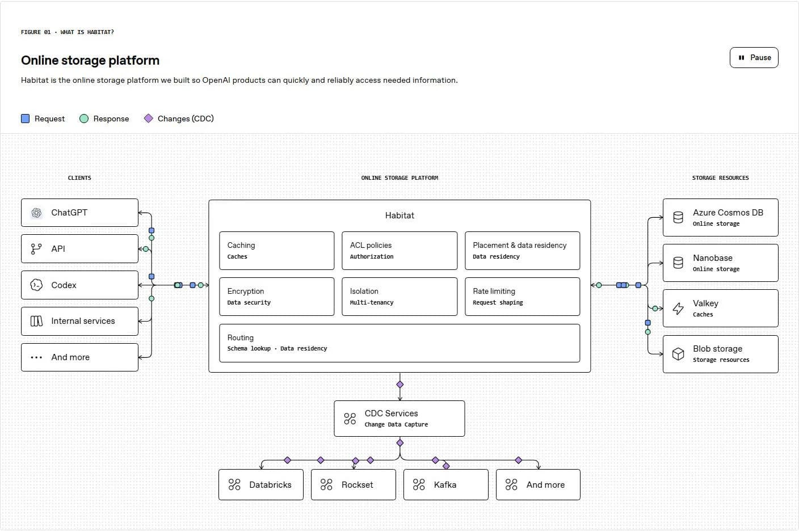Click the Kafka icon
The height and width of the screenshot is (532, 799).
tap(419, 484)
